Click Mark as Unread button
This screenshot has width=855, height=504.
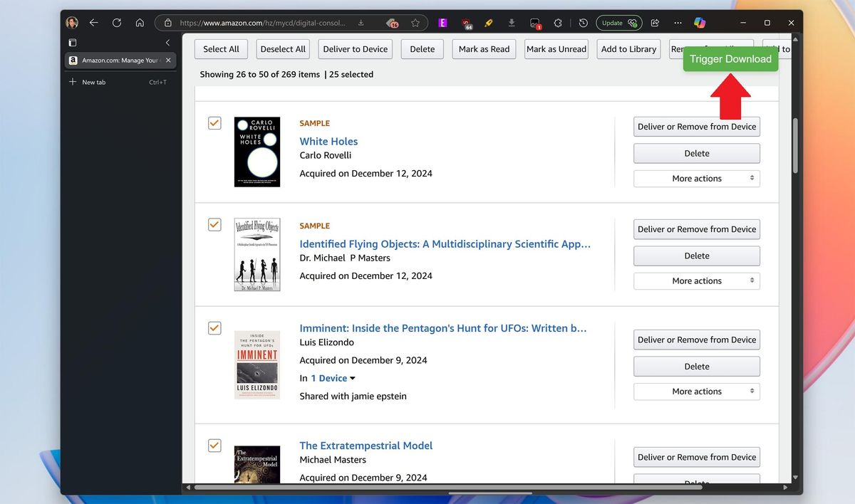point(556,49)
